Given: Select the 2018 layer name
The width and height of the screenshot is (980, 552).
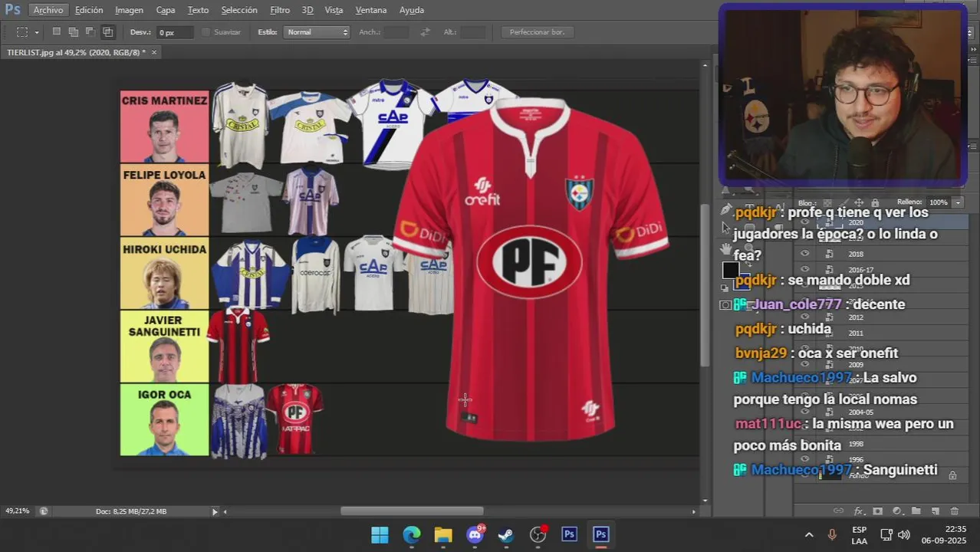Looking at the screenshot, I should click(856, 254).
